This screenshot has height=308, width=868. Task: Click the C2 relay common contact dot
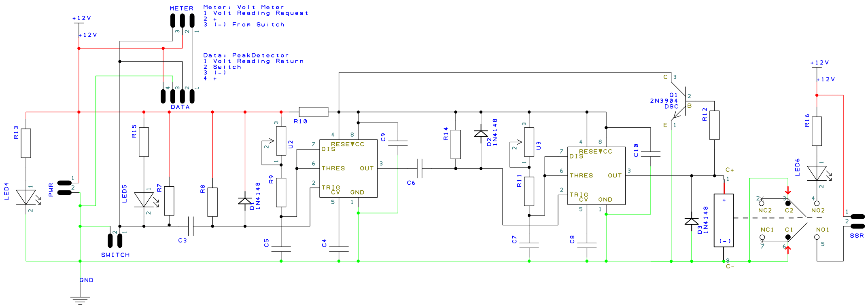(x=788, y=203)
